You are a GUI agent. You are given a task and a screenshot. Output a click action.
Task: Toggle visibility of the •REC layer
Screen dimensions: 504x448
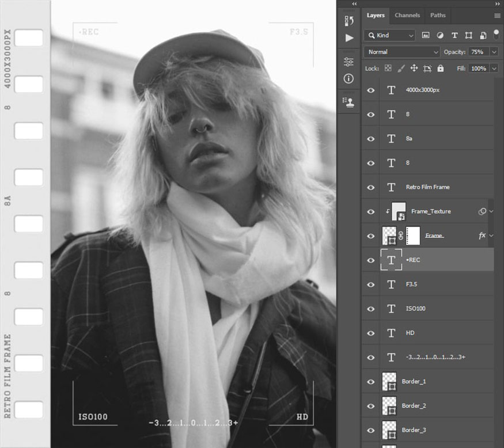370,260
